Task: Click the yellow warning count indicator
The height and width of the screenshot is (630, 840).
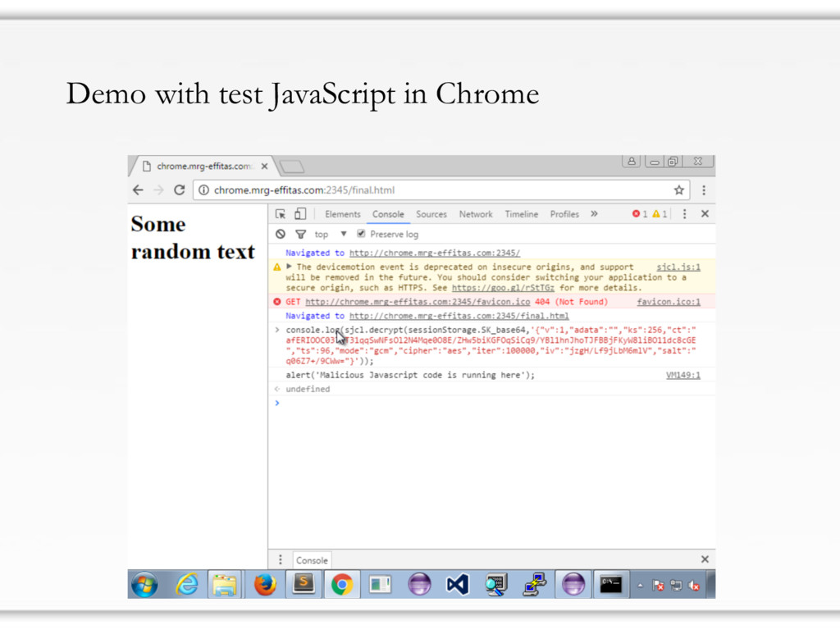Action: (660, 214)
